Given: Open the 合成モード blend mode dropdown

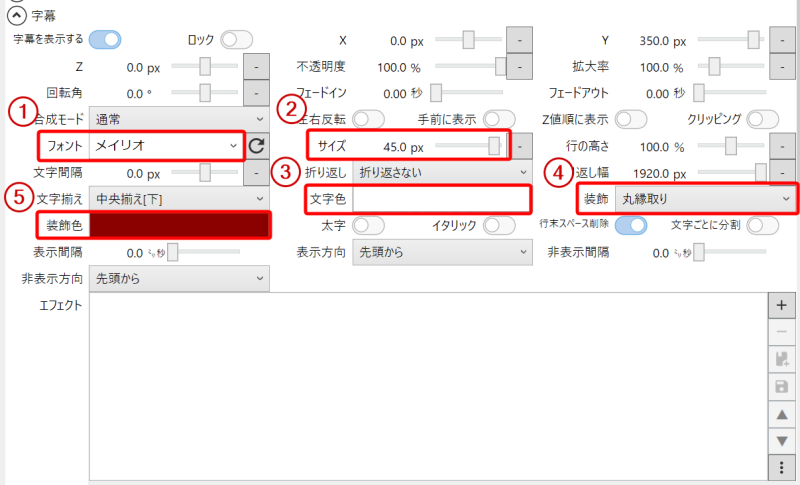Looking at the screenshot, I should coord(178,119).
